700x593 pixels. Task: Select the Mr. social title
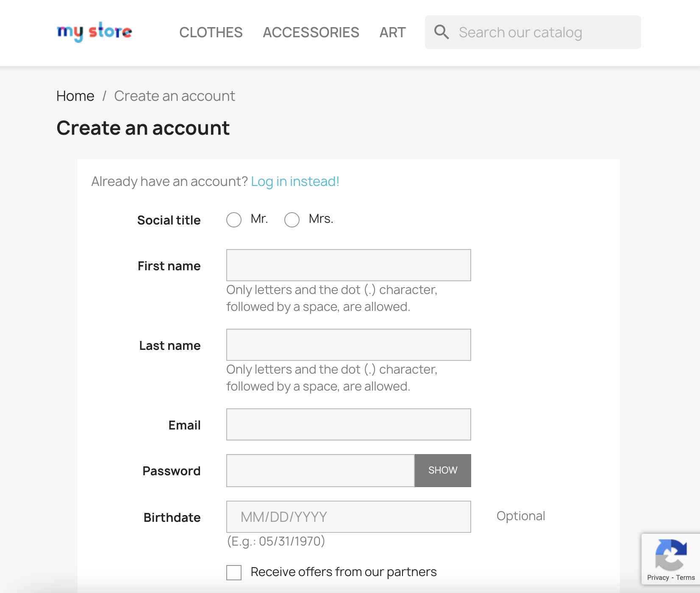pyautogui.click(x=233, y=220)
